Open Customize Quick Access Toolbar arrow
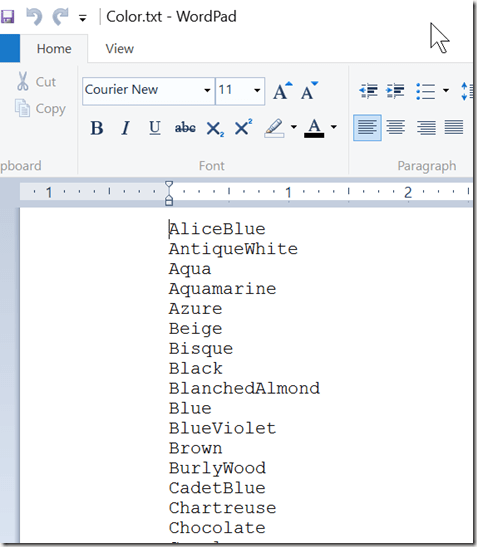Image resolution: width=477 pixels, height=547 pixels. [83, 18]
